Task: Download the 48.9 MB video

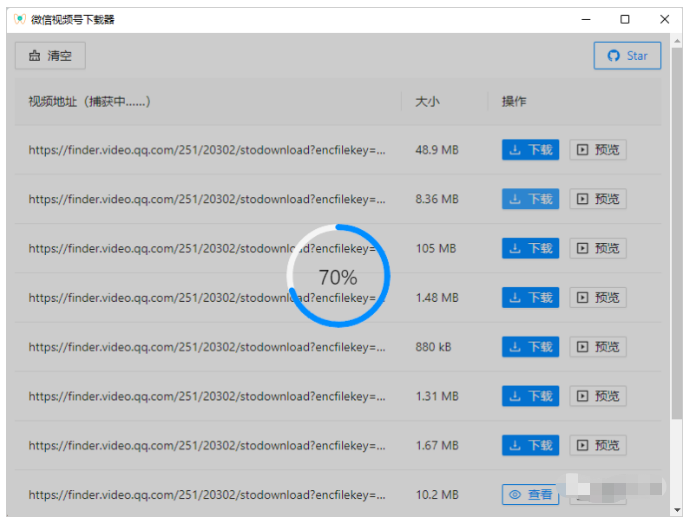Action: pos(530,150)
